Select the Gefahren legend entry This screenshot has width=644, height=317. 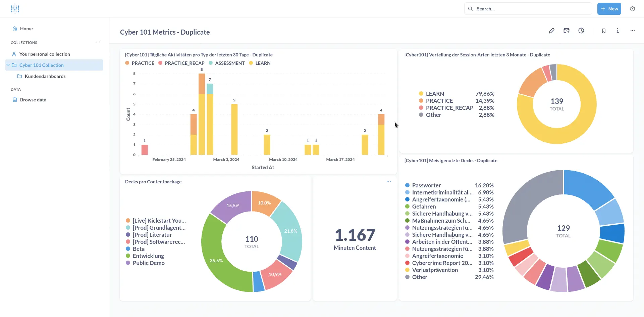coord(449,207)
